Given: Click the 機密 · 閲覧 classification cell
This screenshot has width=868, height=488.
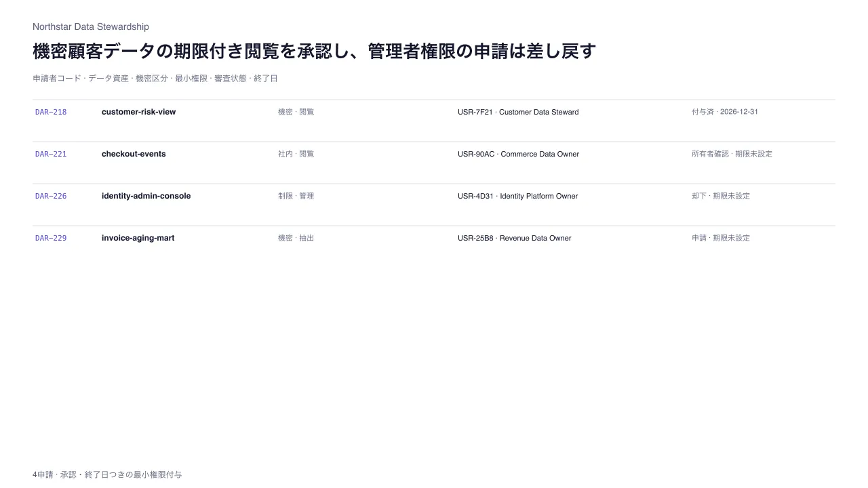Looking at the screenshot, I should coord(296,112).
